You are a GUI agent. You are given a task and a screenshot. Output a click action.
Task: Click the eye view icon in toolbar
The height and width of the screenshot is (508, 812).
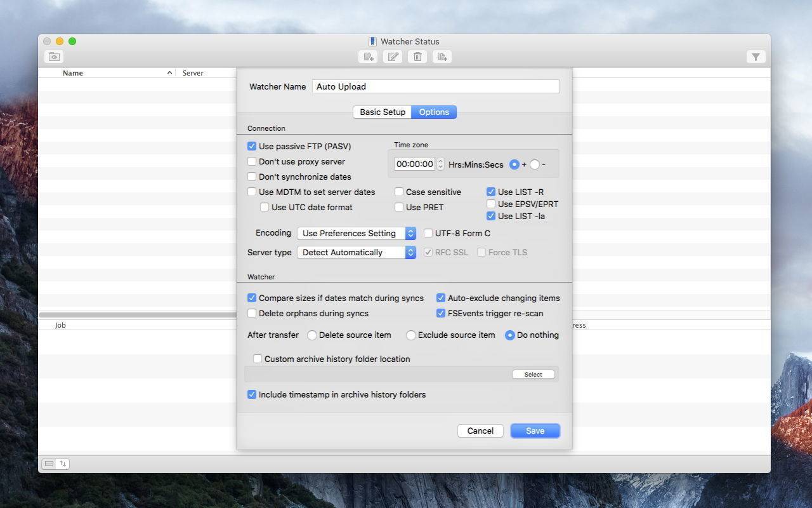[x=54, y=57]
